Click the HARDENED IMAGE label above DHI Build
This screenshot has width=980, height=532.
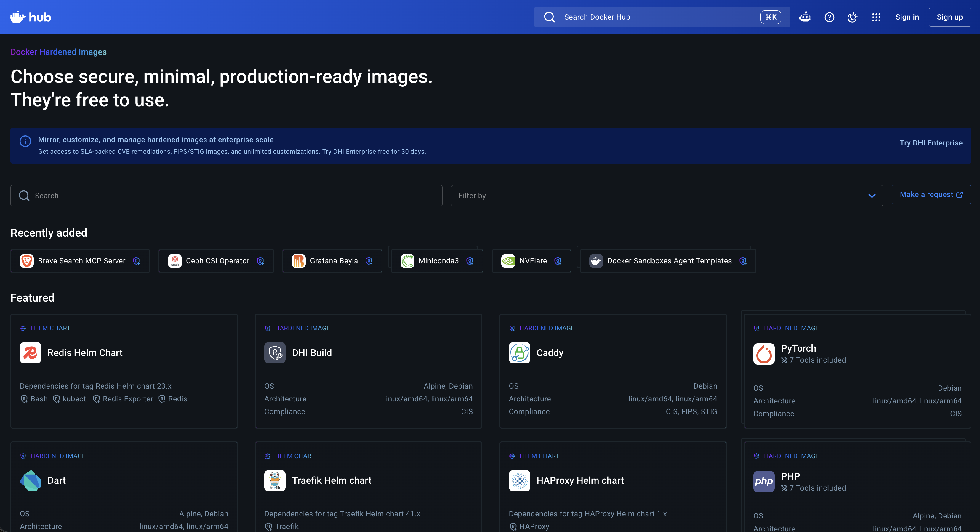coord(302,328)
